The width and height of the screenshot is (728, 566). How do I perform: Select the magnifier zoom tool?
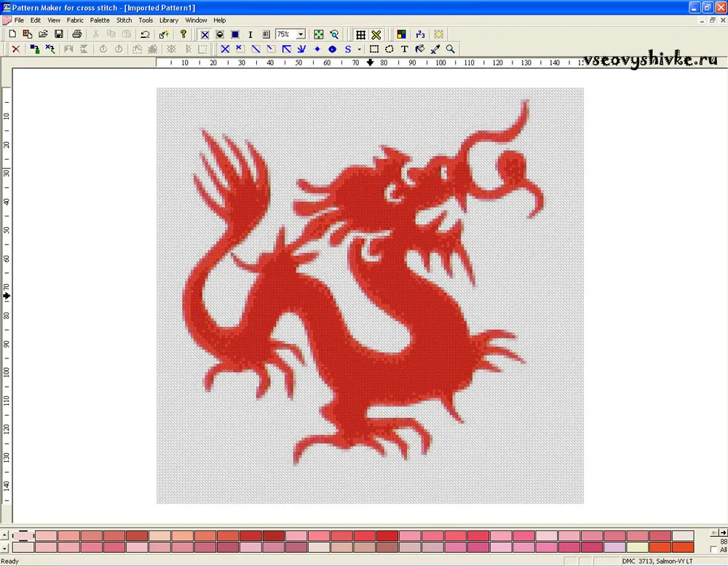click(x=451, y=49)
